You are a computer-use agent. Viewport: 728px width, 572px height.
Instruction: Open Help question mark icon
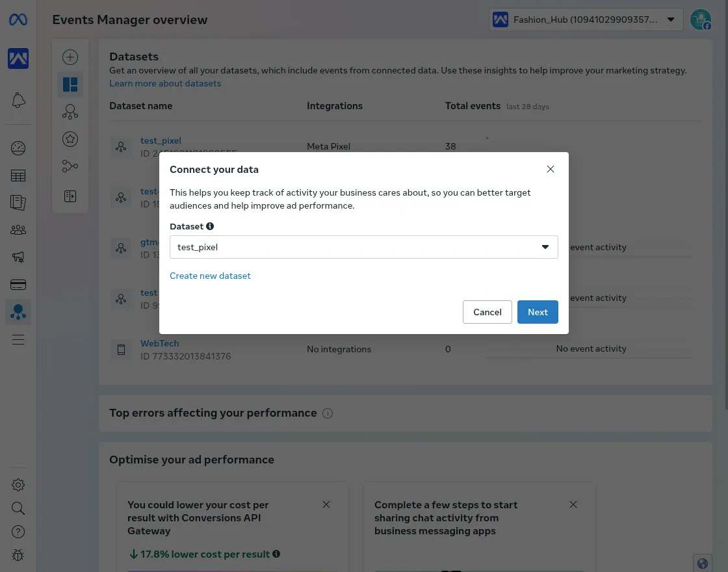coord(18,532)
